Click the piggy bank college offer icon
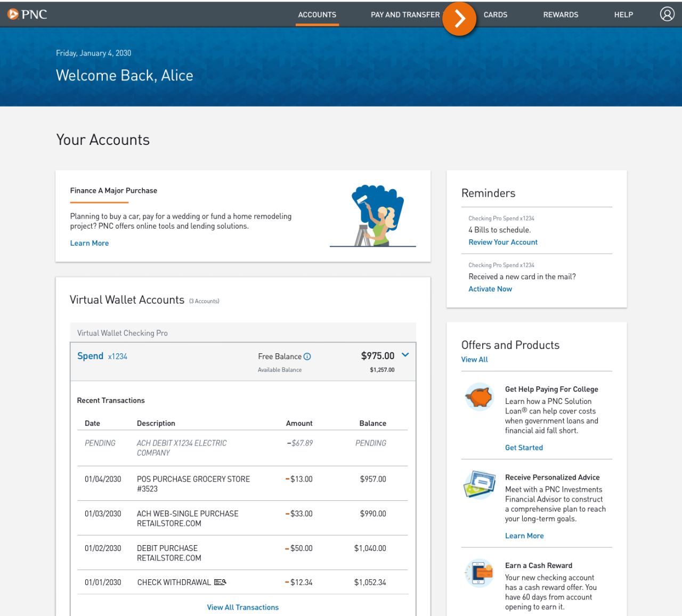682x616 pixels. pyautogui.click(x=478, y=397)
